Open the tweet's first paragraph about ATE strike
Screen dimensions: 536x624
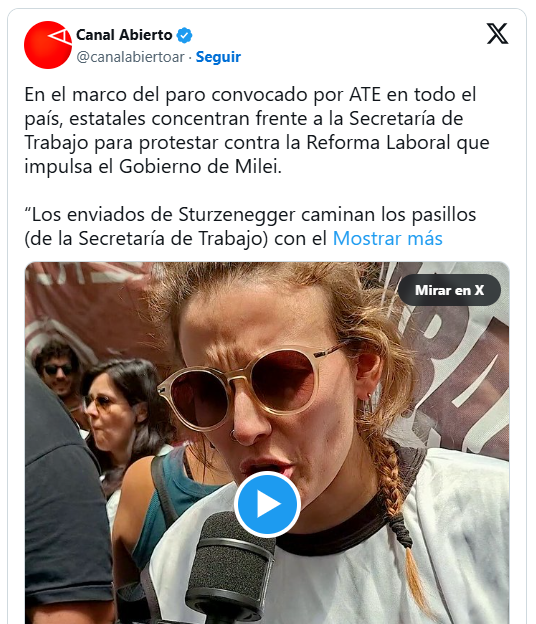(257, 130)
